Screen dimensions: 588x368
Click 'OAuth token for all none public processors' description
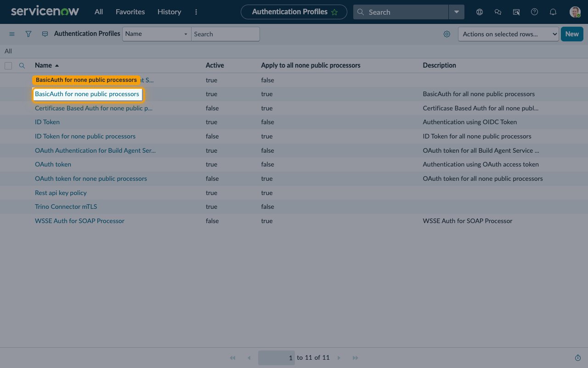(482, 178)
